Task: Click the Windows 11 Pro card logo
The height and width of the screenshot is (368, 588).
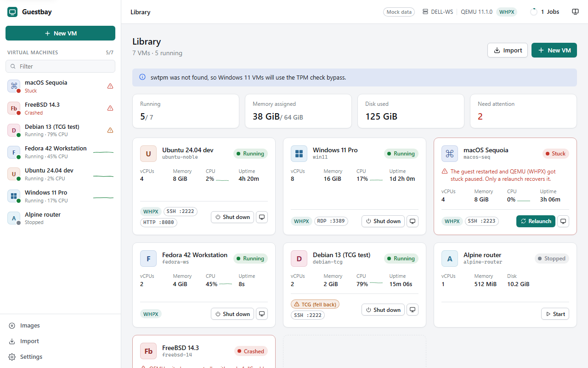Action: click(x=299, y=154)
